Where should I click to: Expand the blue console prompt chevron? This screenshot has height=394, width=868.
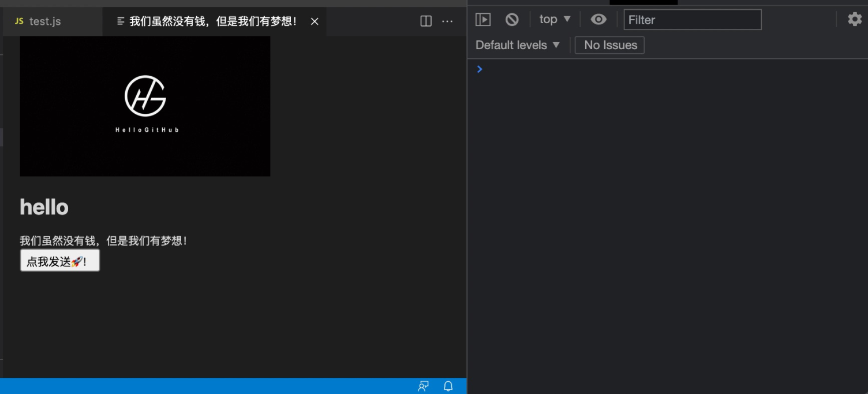pos(479,69)
